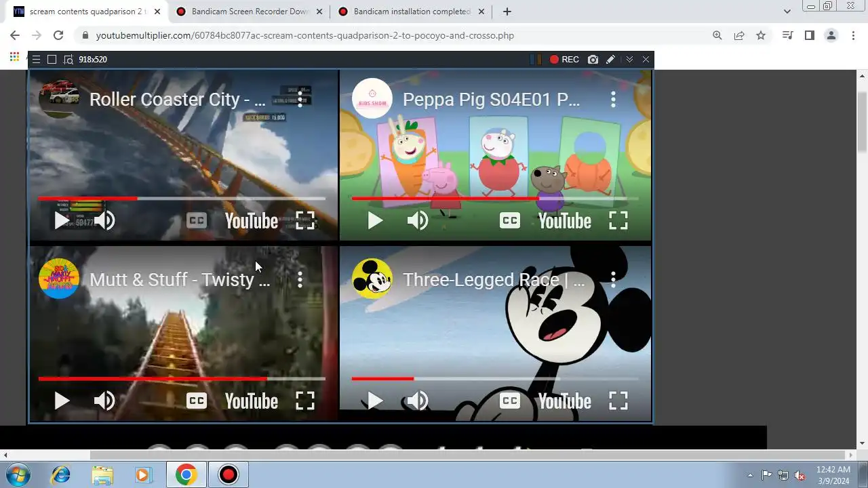Toggle captions on Three-Legged Race video
The height and width of the screenshot is (488, 868).
pyautogui.click(x=509, y=401)
